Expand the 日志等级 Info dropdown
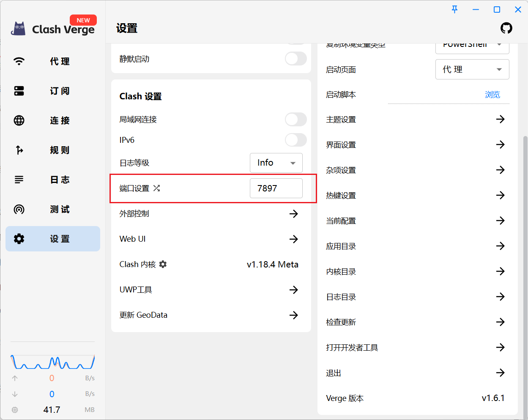The image size is (528, 420). point(276,163)
